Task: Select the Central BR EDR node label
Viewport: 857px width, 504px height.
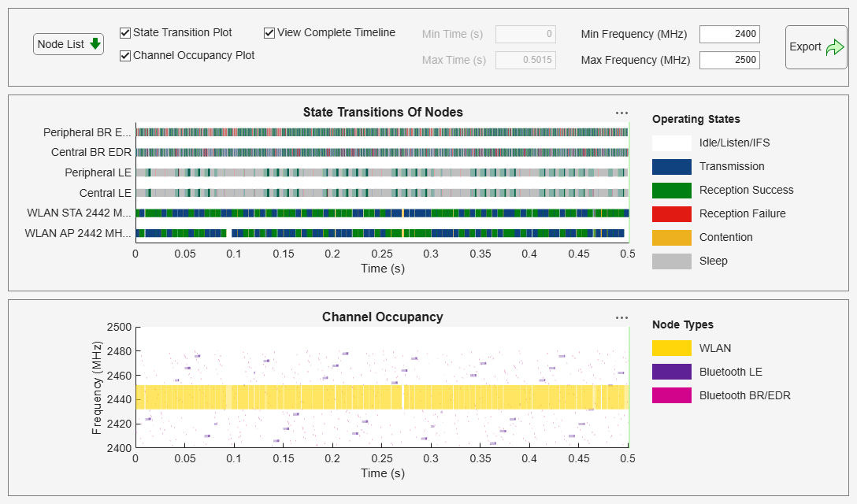Action: point(91,153)
